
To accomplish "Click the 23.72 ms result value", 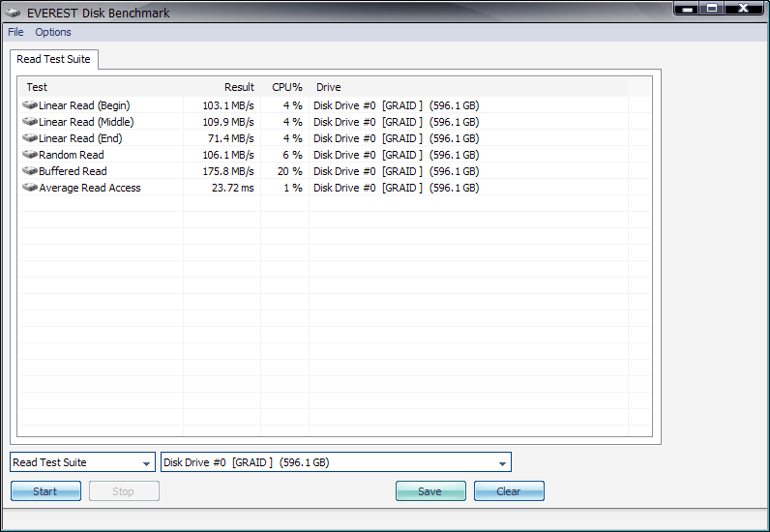I will pyautogui.click(x=233, y=188).
